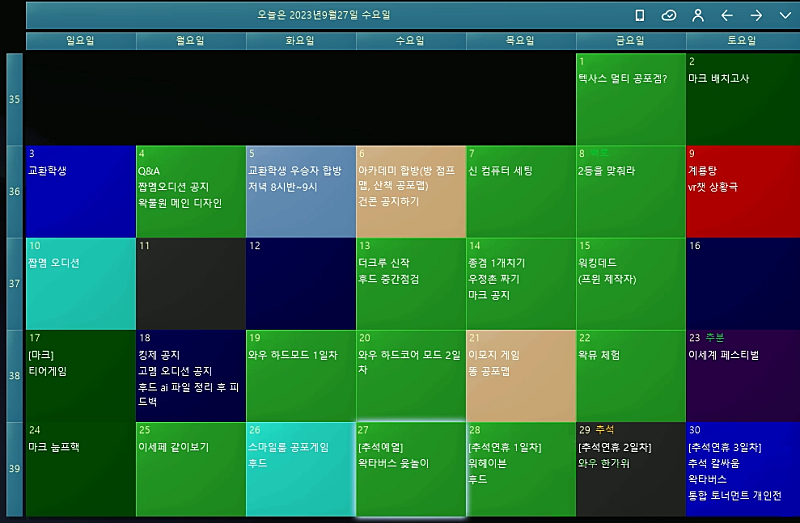Select the 수요일 column header
Viewport: 800px width, 523px height.
[411, 41]
